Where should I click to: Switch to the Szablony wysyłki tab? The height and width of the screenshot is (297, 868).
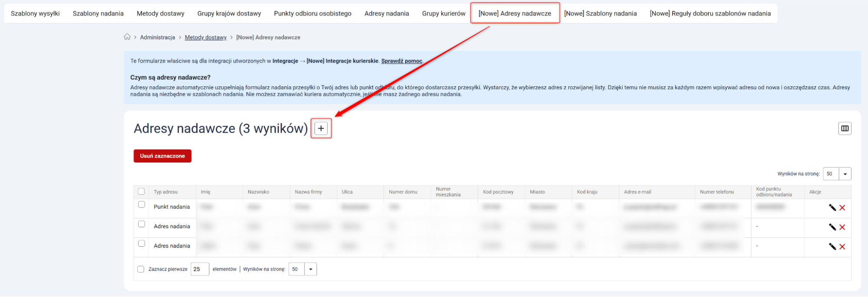coord(35,13)
